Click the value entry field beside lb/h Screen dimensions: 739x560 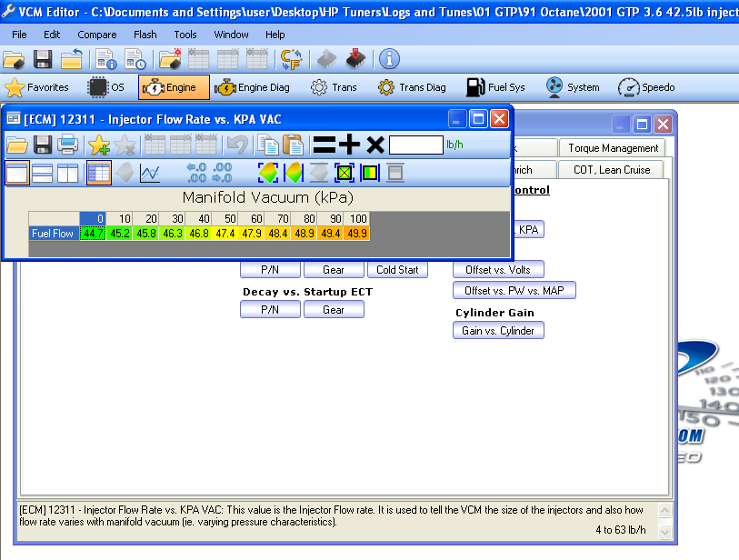coord(416,145)
